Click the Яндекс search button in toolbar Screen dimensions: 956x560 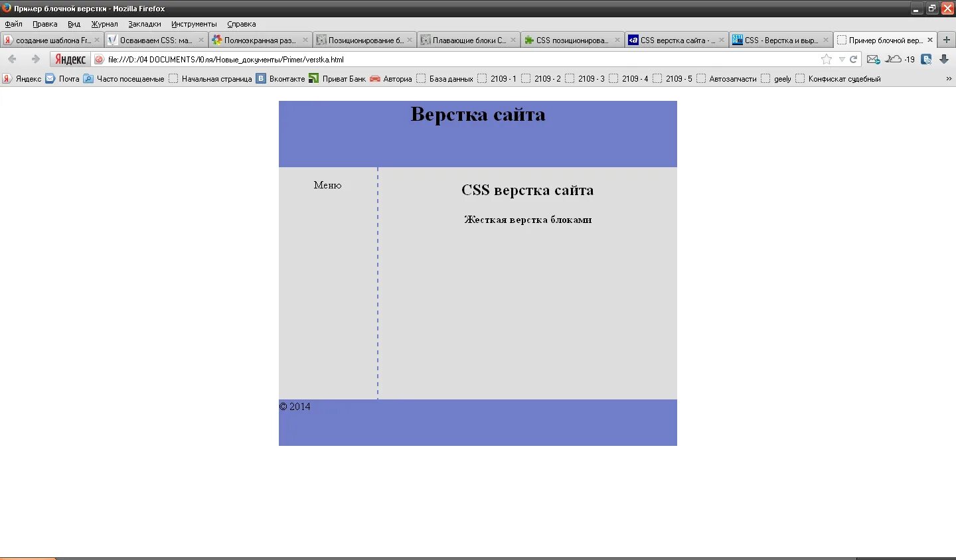point(71,59)
